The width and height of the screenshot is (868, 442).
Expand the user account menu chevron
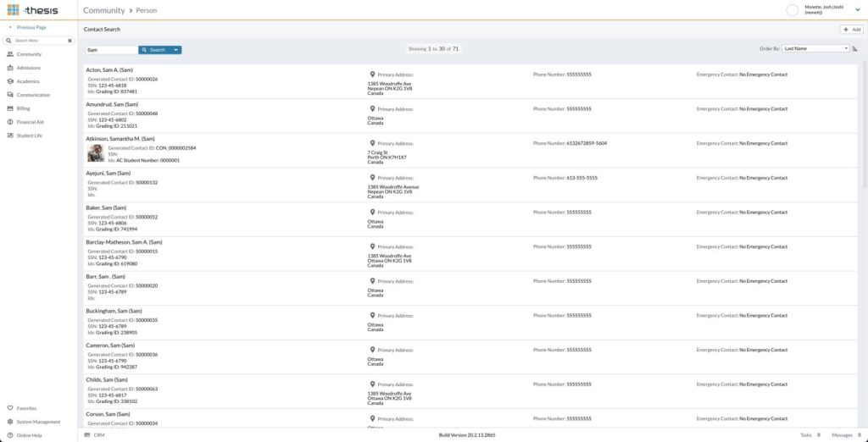857,10
